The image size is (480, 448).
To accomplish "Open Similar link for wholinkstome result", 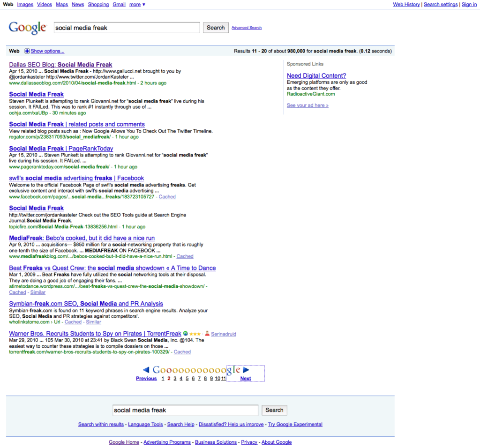I will pos(94,322).
